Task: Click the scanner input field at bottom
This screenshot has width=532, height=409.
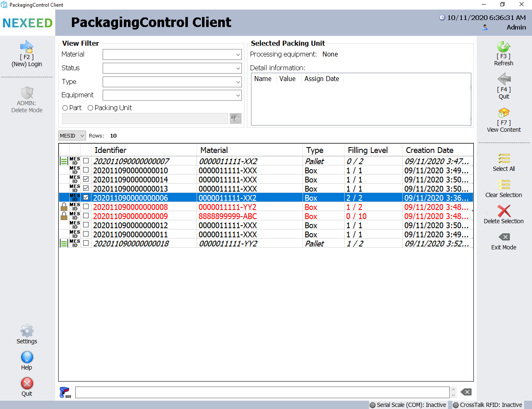Action: (262, 392)
